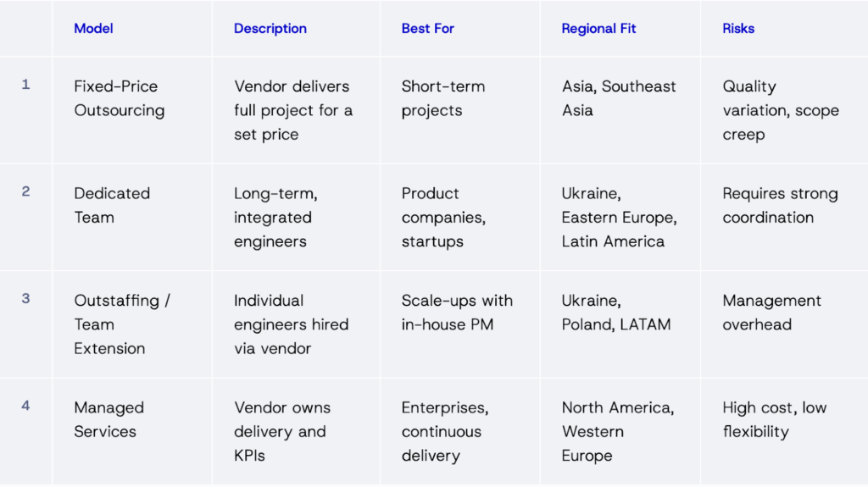The width and height of the screenshot is (868, 487).
Task: Click the Quality variation, scope creep cell
Action: coord(780,110)
